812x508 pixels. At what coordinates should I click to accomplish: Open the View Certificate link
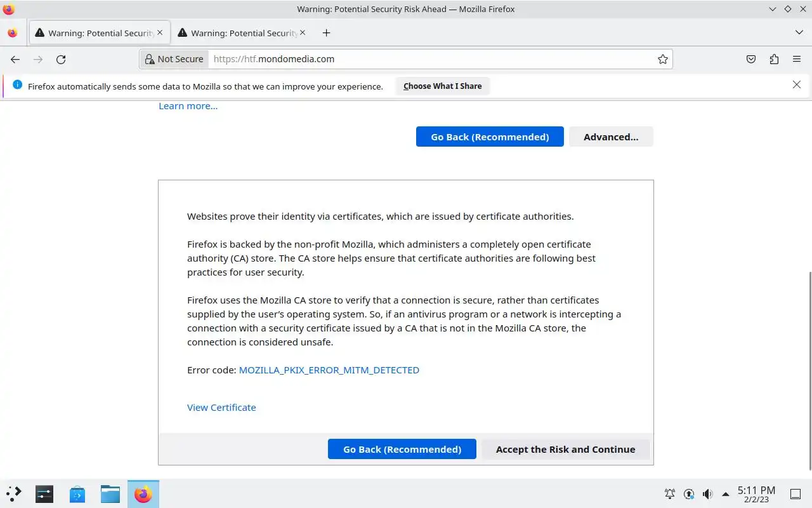coord(221,408)
